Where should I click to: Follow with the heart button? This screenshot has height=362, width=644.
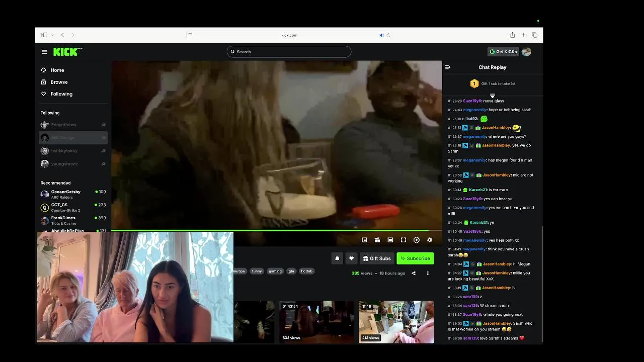[352, 258]
